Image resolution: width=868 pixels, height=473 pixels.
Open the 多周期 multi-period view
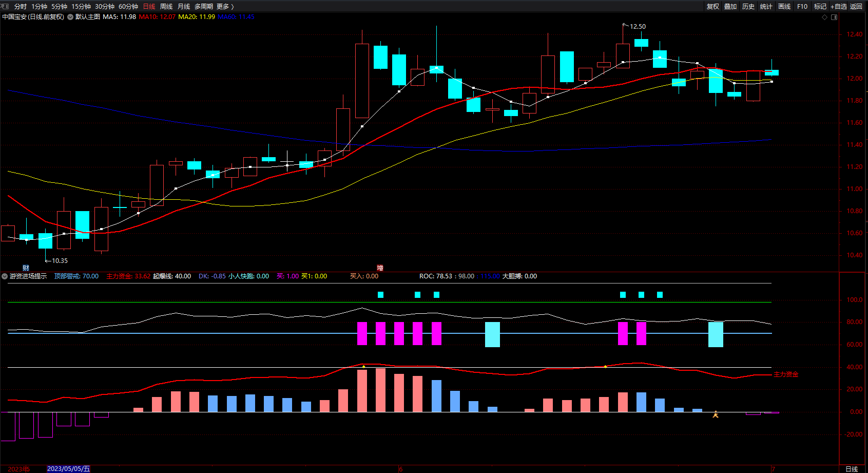pos(204,7)
